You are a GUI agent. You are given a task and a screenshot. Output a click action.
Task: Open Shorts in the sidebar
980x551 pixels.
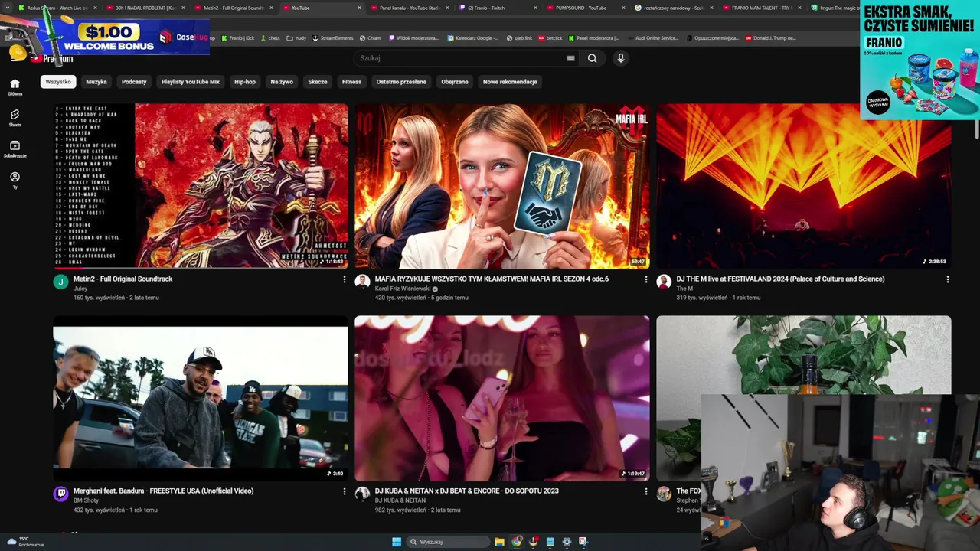coord(15,118)
